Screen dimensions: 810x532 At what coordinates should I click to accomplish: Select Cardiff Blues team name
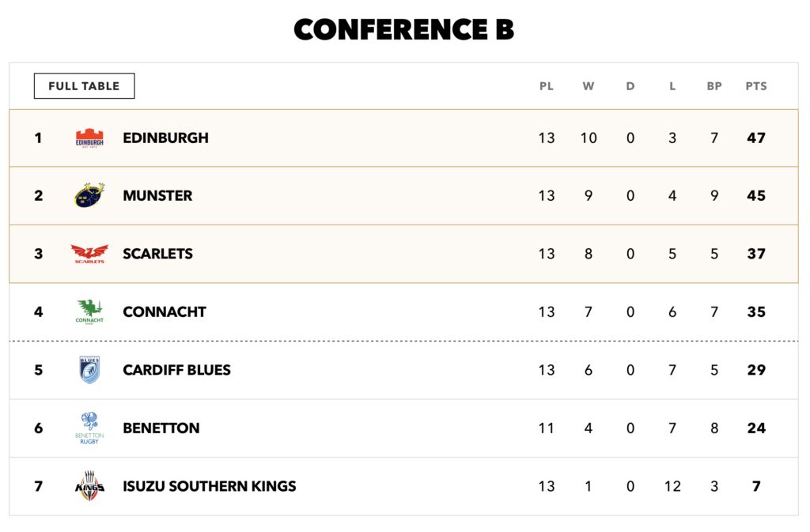pyautogui.click(x=176, y=370)
